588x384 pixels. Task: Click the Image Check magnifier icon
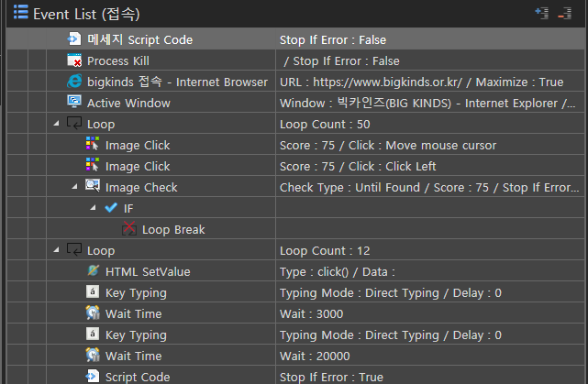93,185
